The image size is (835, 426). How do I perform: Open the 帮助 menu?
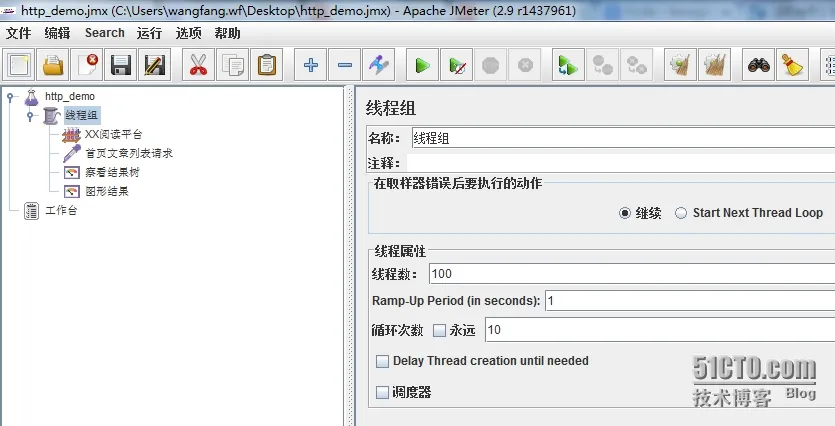[227, 33]
